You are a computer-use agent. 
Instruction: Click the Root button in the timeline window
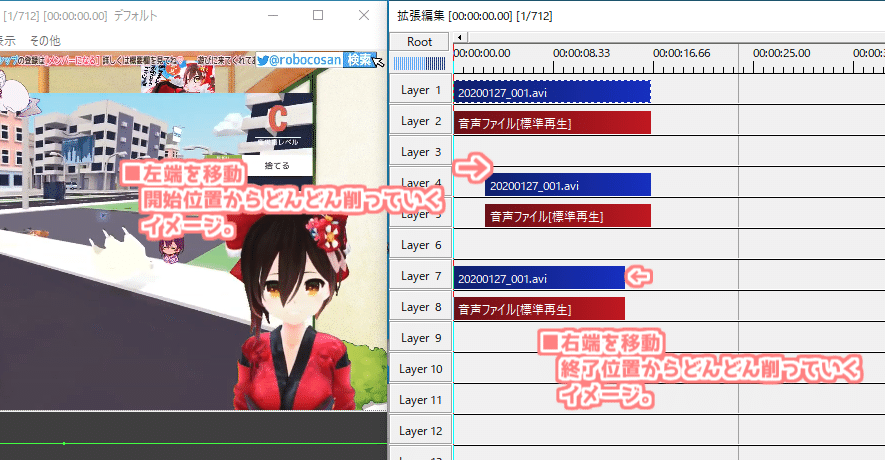pos(419,42)
